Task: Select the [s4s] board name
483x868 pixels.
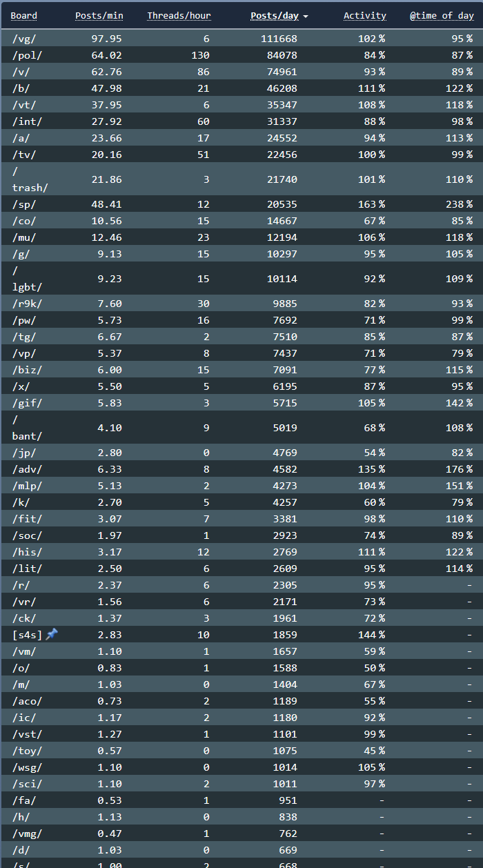Action: pyautogui.click(x=27, y=635)
